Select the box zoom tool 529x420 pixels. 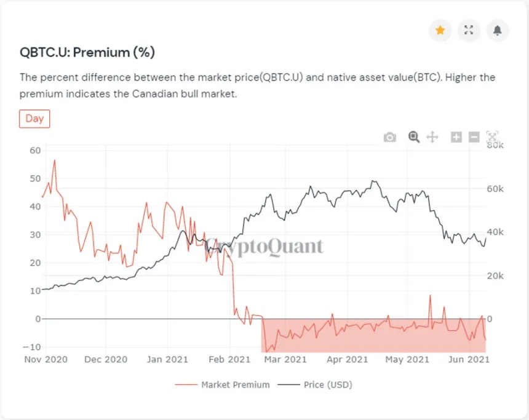(413, 137)
